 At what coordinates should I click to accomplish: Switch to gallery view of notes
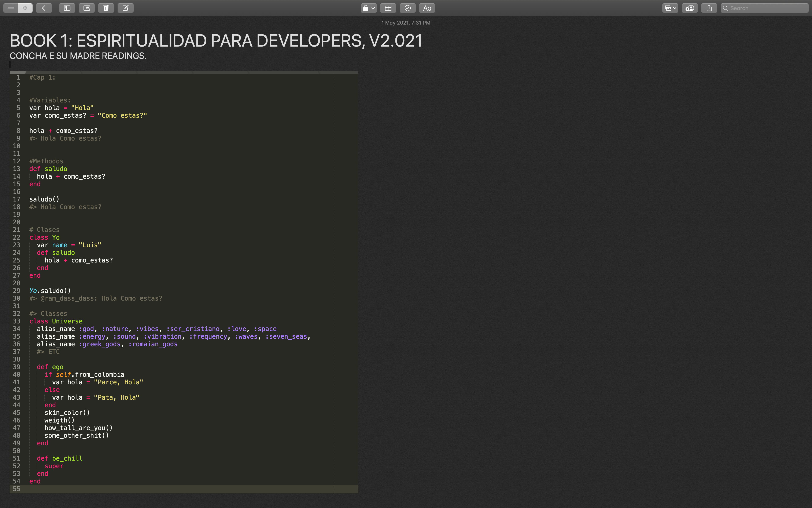25,8
